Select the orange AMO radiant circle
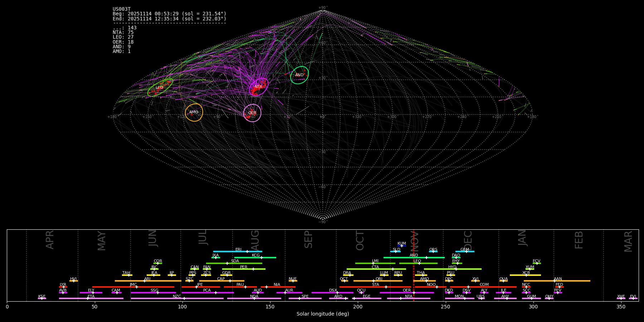644x322 pixels. tap(194, 112)
